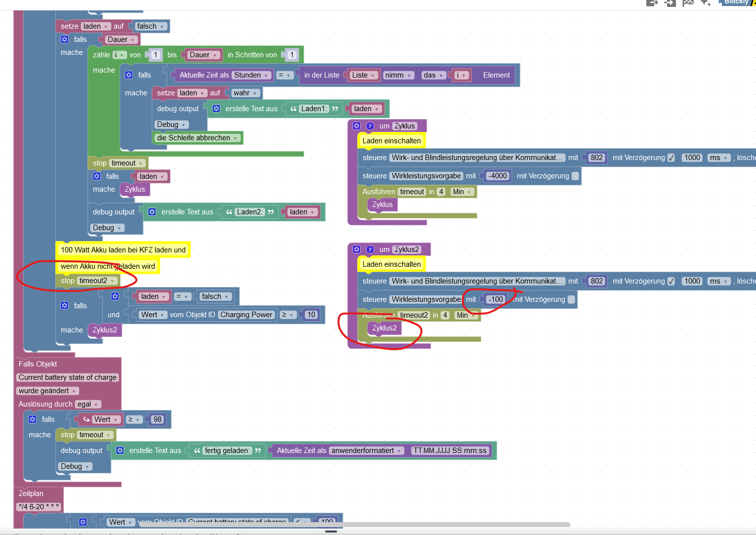
Task: Open gear of 'erstelle Text aus Laden2' block
Action: 152,212
